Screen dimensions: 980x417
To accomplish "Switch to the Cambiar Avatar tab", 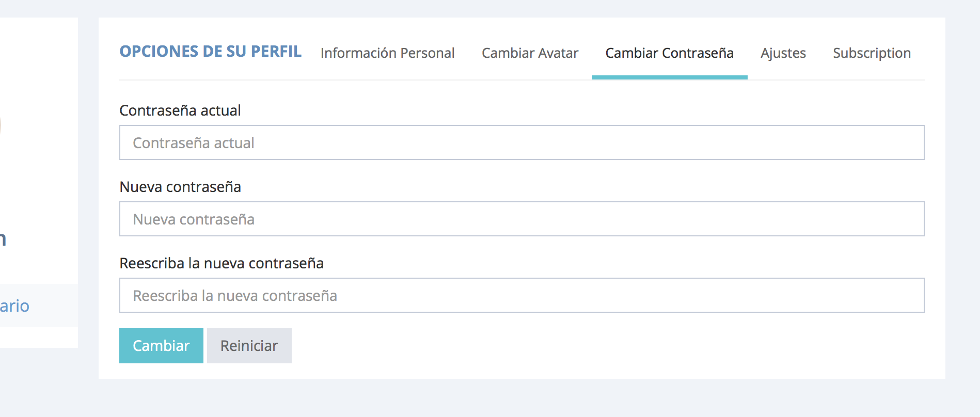I will point(530,53).
